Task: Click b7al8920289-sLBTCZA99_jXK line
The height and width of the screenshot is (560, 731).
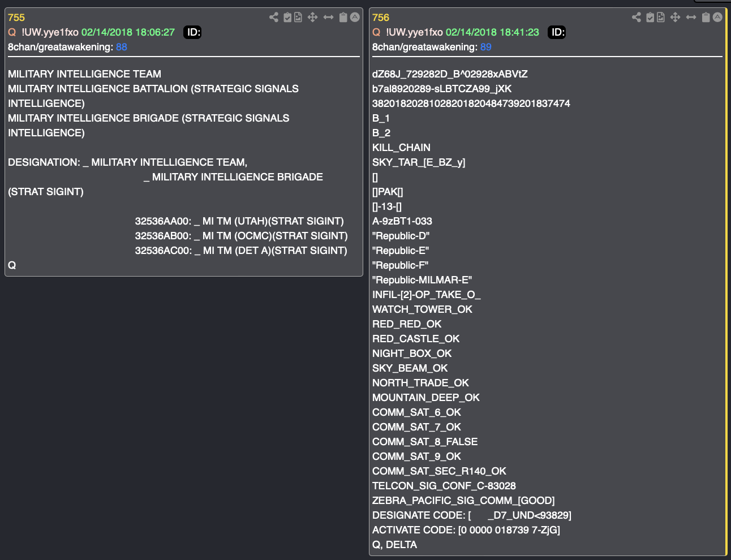Action: 442,89
